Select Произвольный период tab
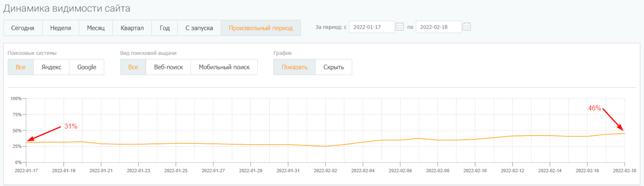The height and width of the screenshot is (186, 644). (x=261, y=28)
